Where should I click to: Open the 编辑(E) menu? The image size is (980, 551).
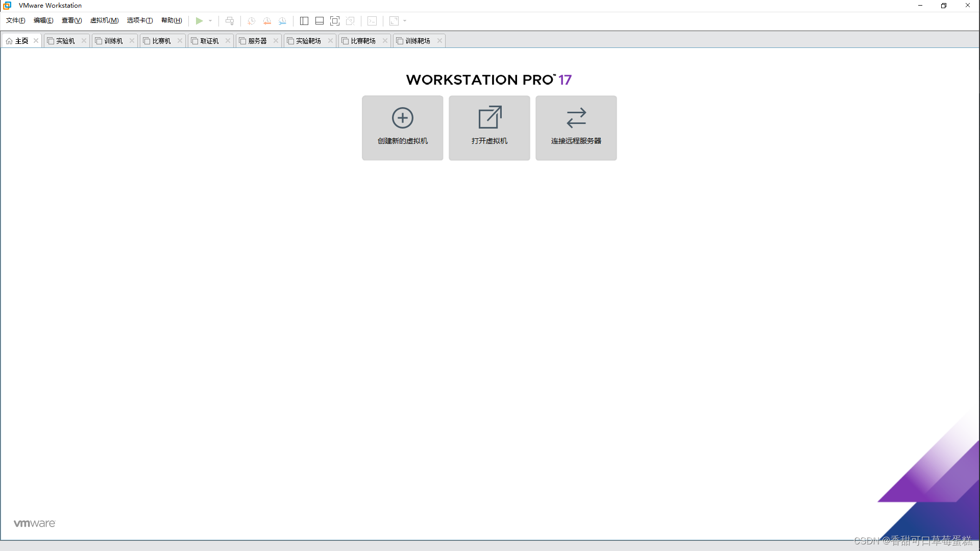(43, 20)
